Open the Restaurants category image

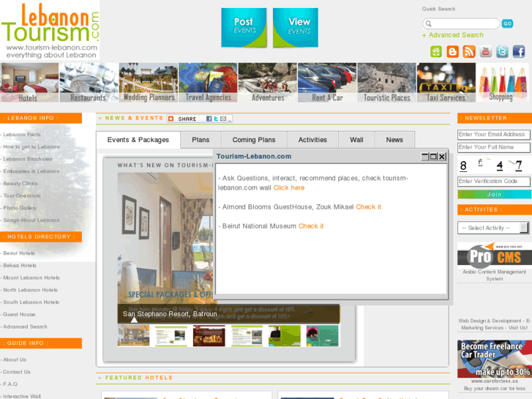click(89, 83)
